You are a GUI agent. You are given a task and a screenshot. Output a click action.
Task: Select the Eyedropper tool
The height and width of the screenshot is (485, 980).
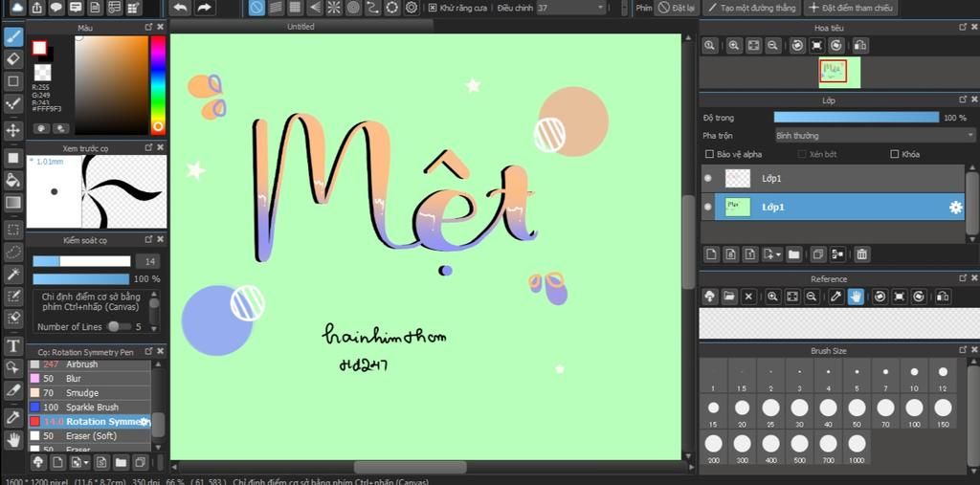[x=12, y=417]
